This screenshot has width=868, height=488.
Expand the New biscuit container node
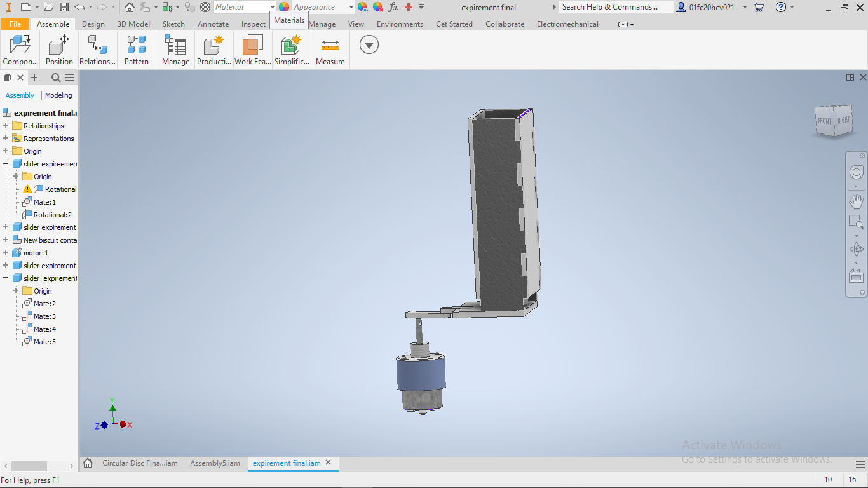tap(6, 240)
